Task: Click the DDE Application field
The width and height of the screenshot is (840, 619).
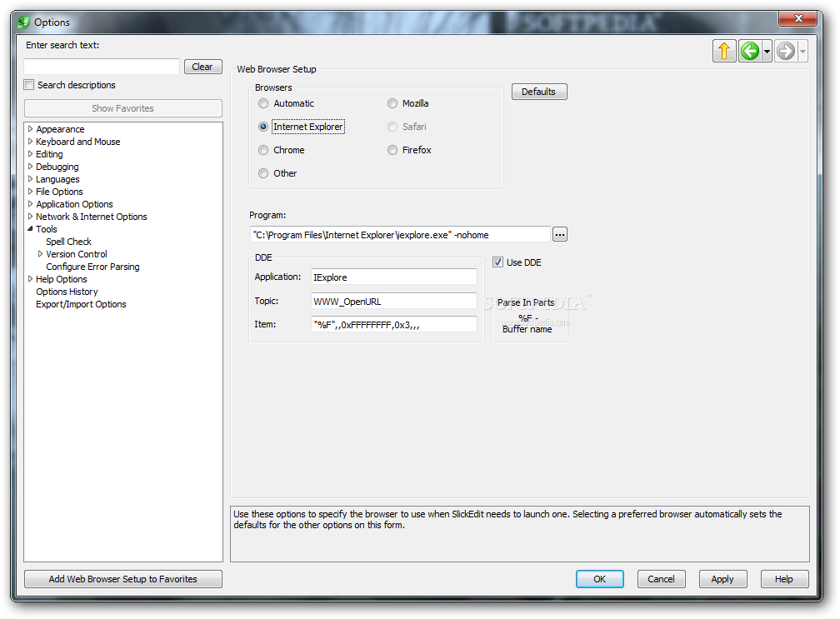Action: click(393, 277)
